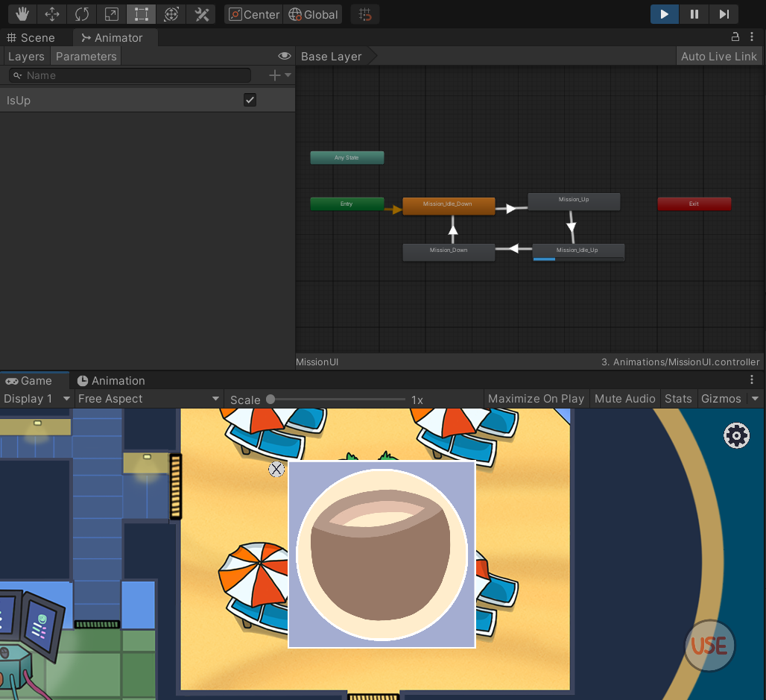Click the MissionUI controller path text
The image size is (766, 700).
click(x=680, y=362)
